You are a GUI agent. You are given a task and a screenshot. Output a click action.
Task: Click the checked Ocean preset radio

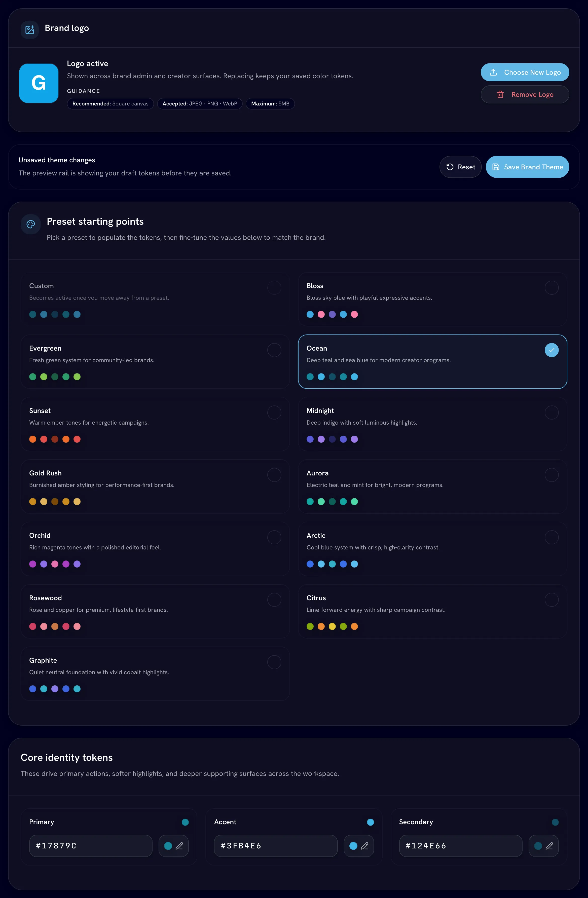click(x=552, y=350)
